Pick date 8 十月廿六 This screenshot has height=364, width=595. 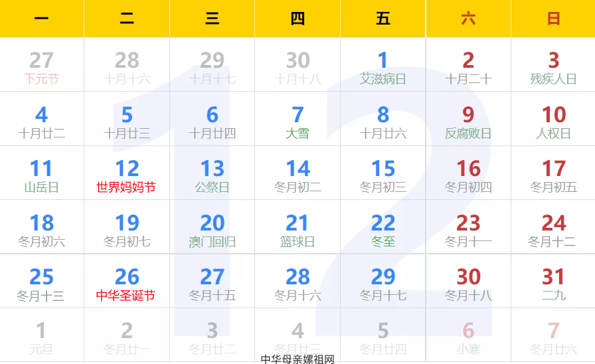(x=383, y=119)
